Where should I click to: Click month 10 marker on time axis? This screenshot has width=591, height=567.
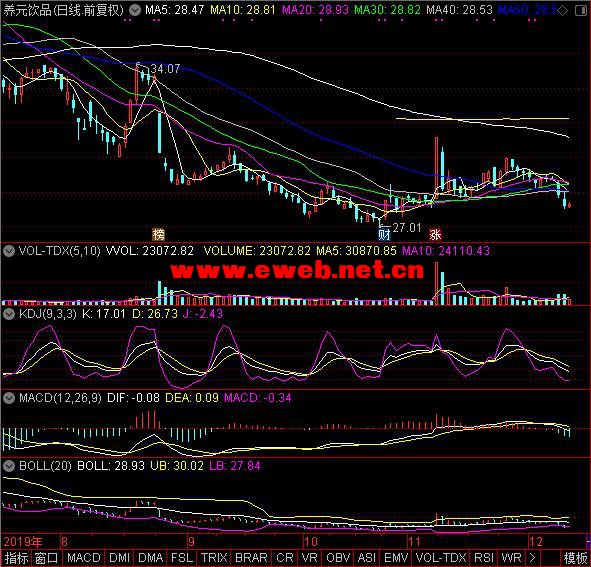pyautogui.click(x=311, y=542)
